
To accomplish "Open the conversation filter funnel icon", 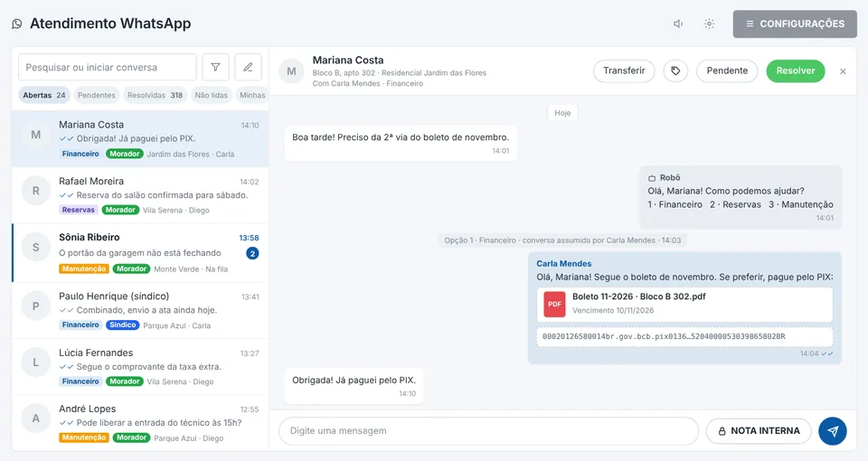I will 215,67.
